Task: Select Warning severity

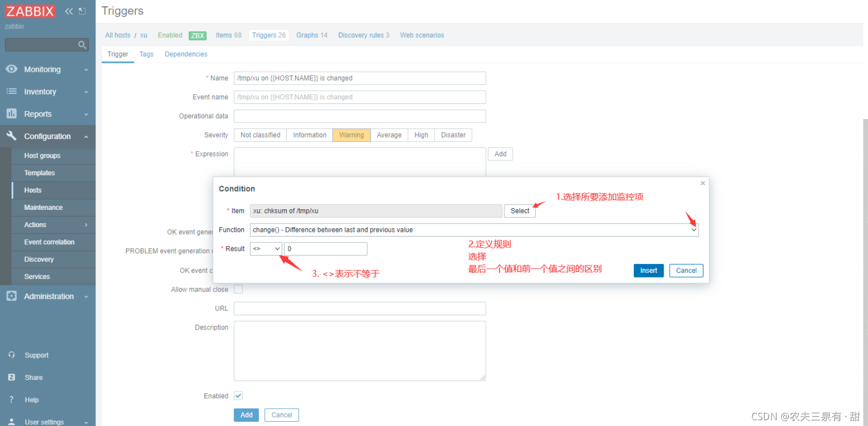Action: (x=351, y=135)
